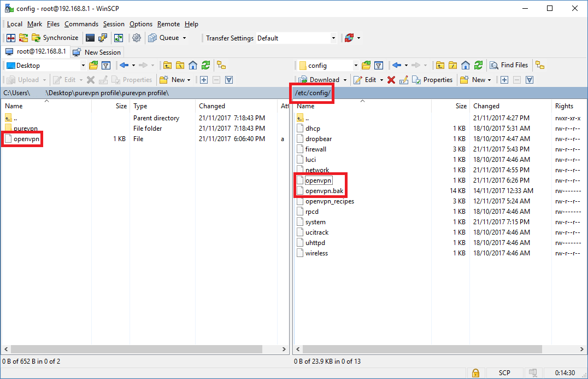Open the Options menu
This screenshot has width=588, height=379.
(141, 24)
